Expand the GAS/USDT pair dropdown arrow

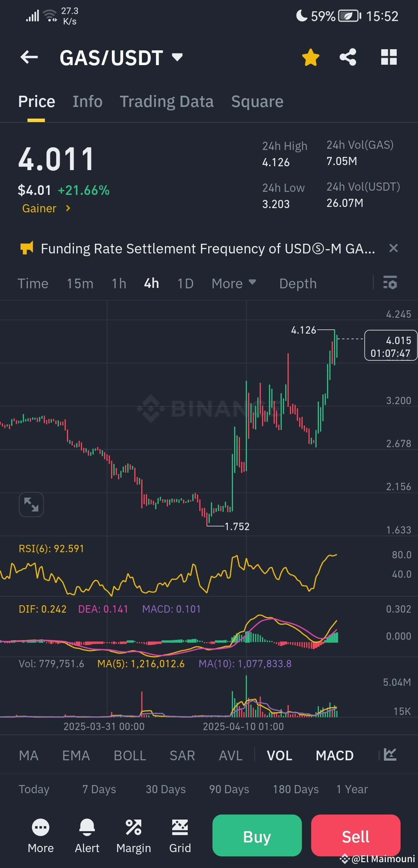coord(177,57)
